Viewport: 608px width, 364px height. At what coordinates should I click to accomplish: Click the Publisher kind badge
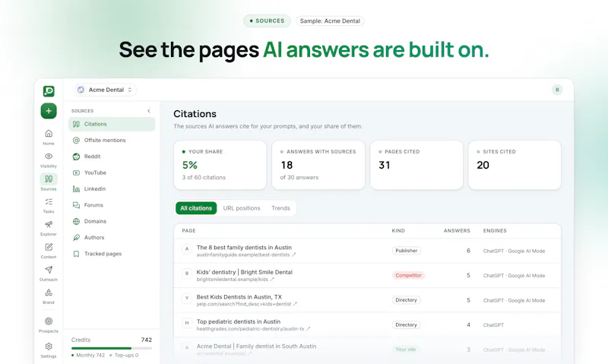point(407,251)
